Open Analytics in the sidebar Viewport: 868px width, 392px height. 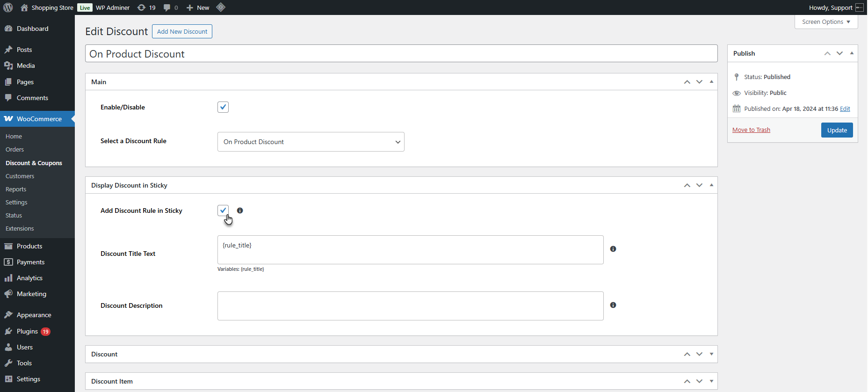pyautogui.click(x=37, y=278)
